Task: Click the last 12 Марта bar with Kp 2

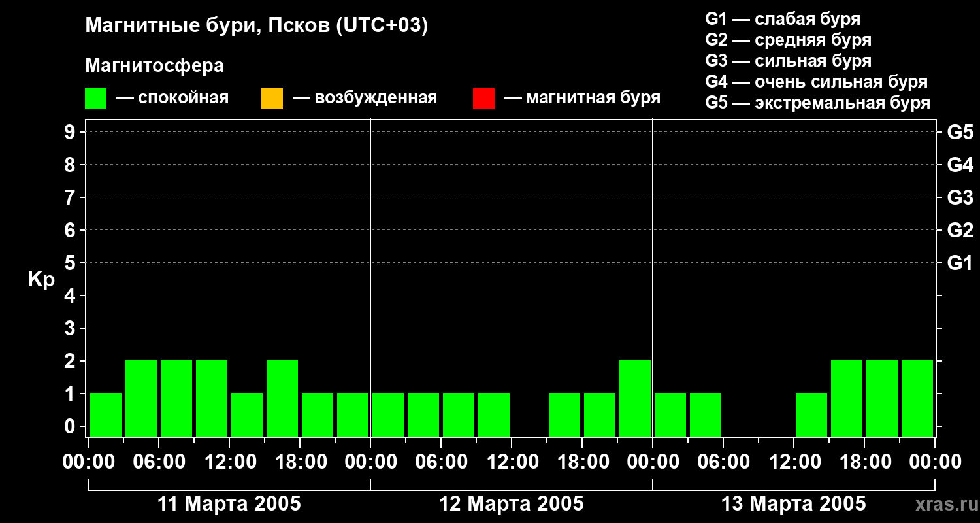Action: click(635, 398)
